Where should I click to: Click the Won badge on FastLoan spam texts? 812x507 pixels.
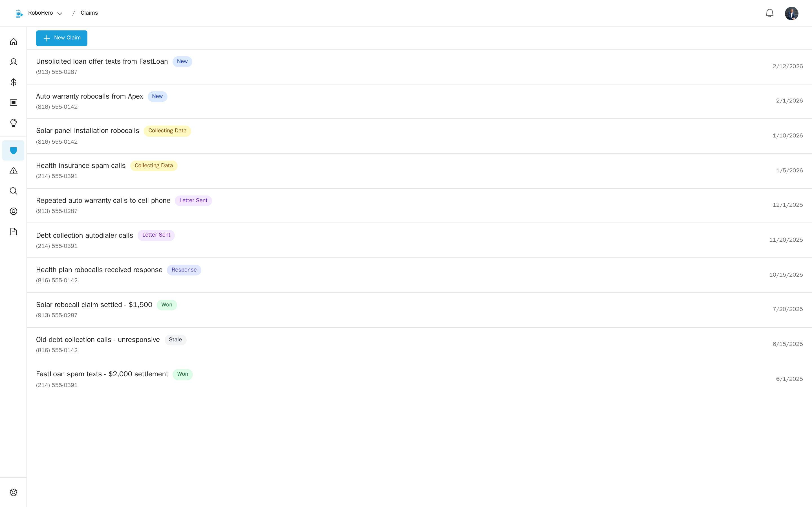tap(182, 374)
